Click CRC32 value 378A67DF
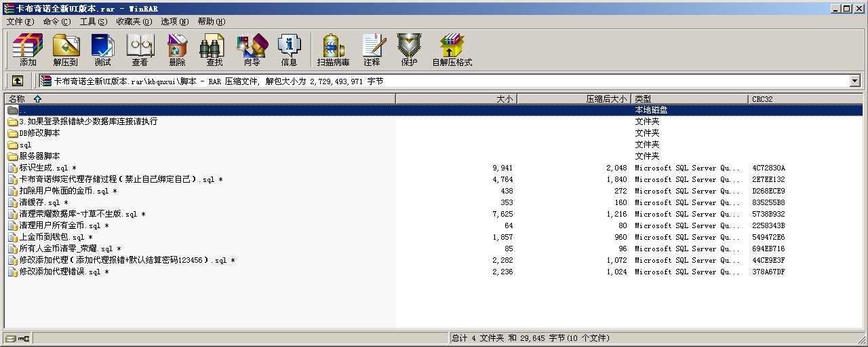This screenshot has width=868, height=347. pos(768,272)
